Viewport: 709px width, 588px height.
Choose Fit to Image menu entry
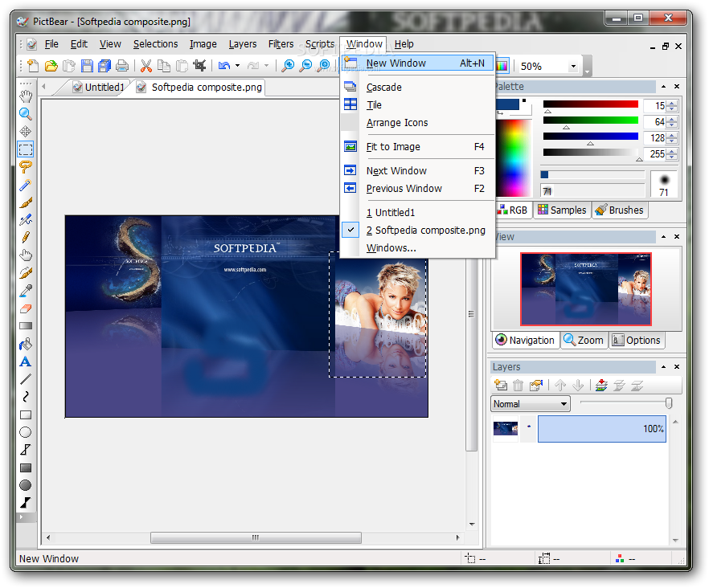pos(417,147)
